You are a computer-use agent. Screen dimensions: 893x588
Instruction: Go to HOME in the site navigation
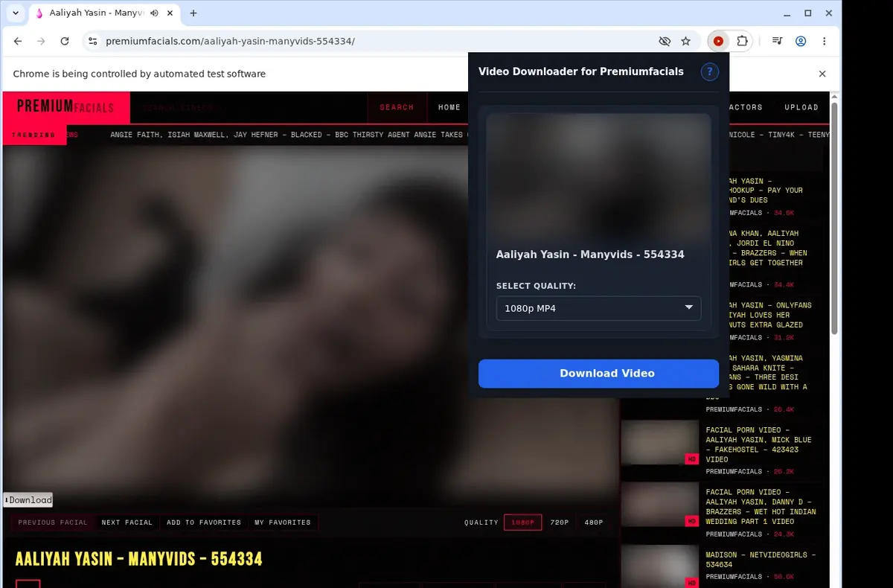pos(449,107)
